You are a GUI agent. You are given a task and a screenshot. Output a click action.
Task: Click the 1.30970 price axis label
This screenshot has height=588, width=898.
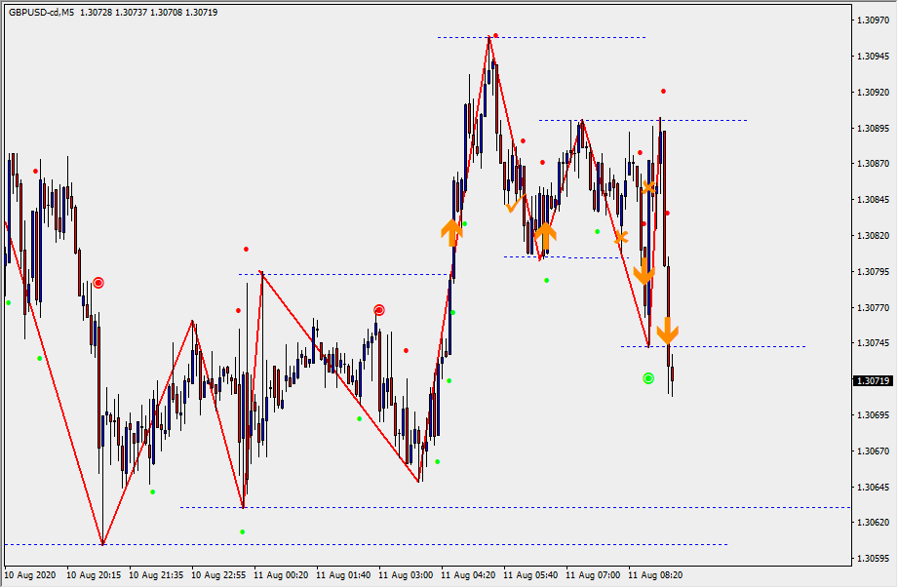[x=872, y=20]
